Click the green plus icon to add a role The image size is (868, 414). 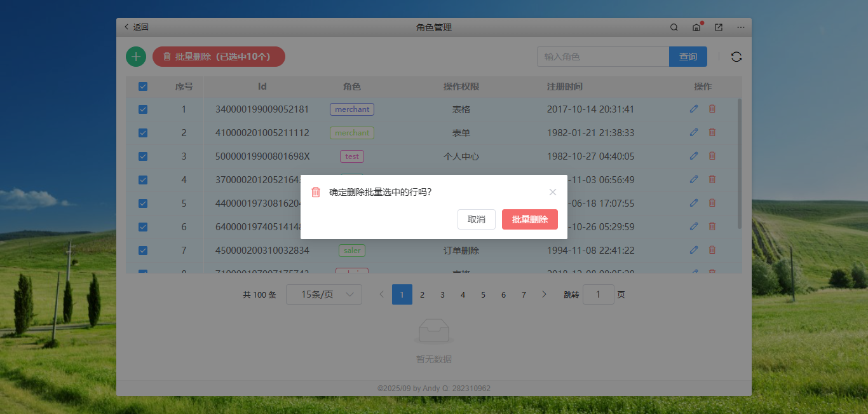135,57
